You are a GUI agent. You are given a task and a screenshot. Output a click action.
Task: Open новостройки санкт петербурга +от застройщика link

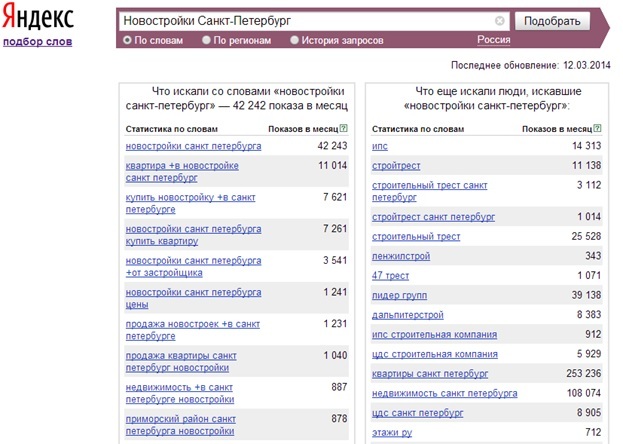(x=193, y=267)
